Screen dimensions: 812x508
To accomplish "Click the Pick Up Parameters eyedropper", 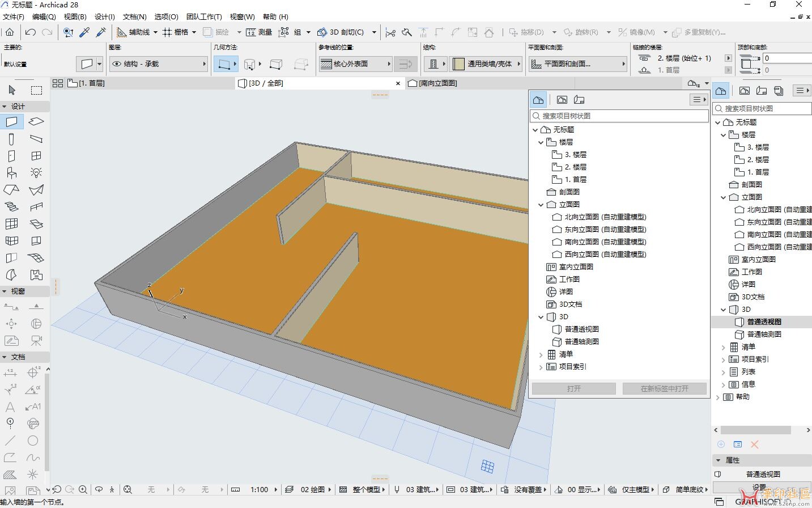I will (85, 32).
